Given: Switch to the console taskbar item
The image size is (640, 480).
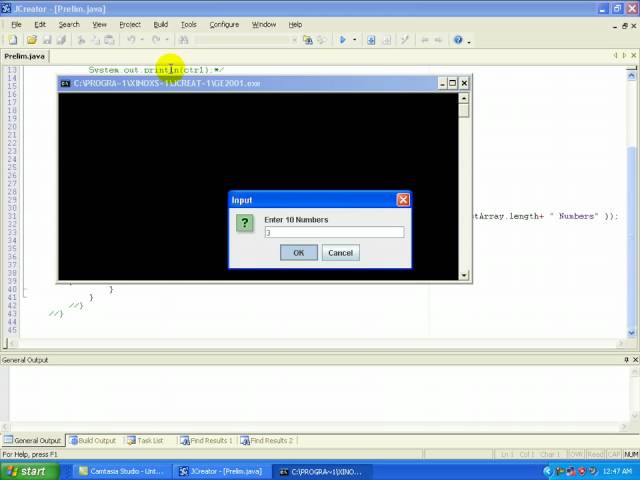Looking at the screenshot, I should 320,471.
